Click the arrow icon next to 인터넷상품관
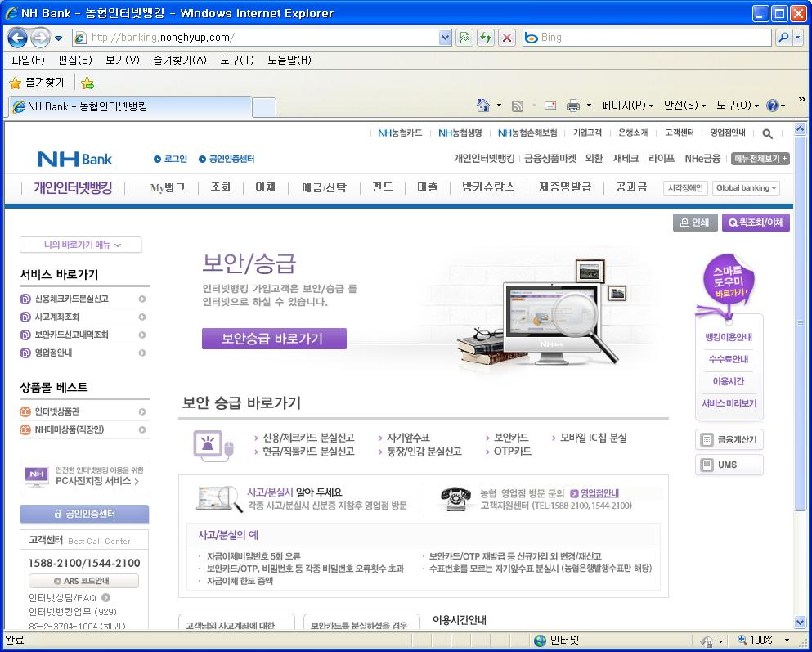Screen dimensions: 812x652 click(142, 411)
